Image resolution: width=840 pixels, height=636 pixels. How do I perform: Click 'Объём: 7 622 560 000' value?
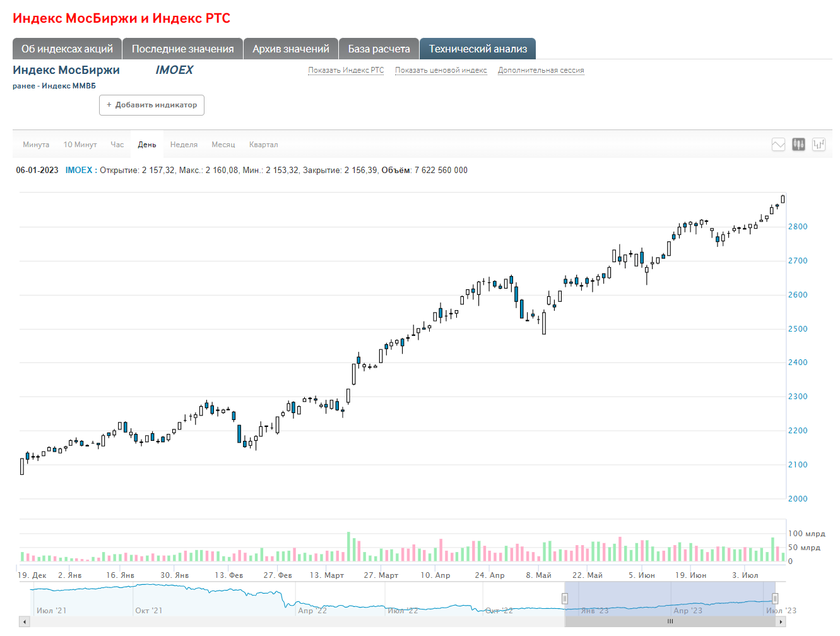[x=425, y=170]
